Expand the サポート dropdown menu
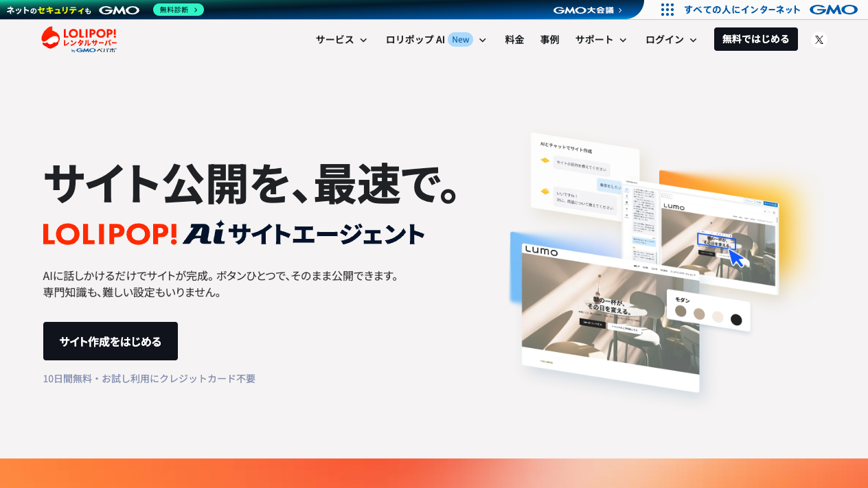Image resolution: width=868 pixels, height=488 pixels. [x=602, y=40]
